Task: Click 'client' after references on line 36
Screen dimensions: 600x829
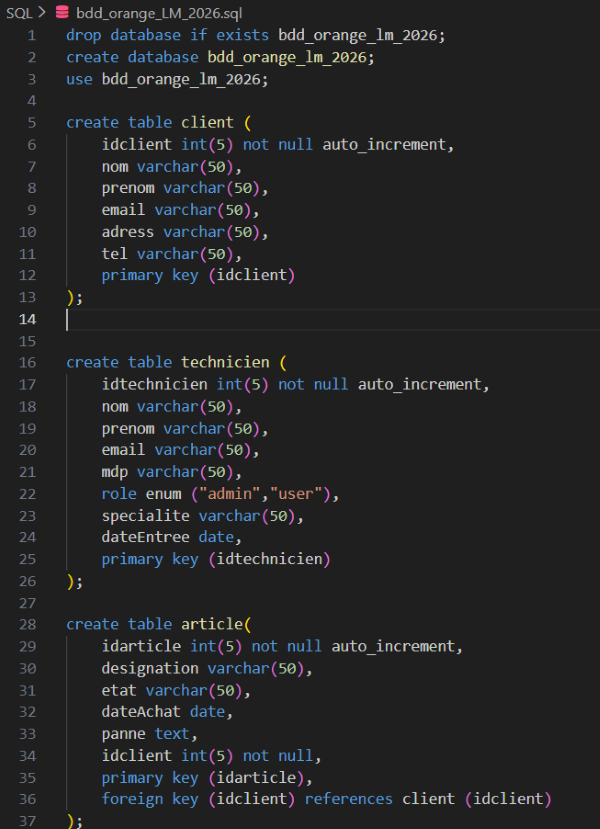Action: click(429, 799)
